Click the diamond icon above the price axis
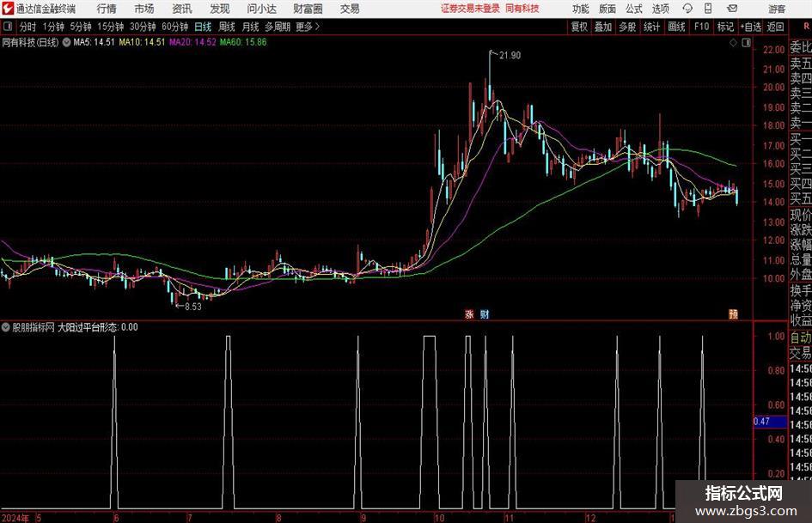The height and width of the screenshot is (523, 812). [x=733, y=43]
